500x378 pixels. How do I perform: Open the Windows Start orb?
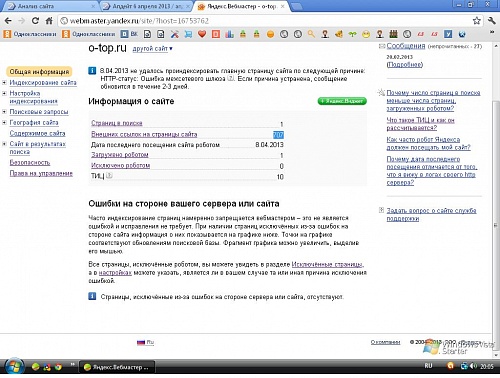tap(14, 367)
